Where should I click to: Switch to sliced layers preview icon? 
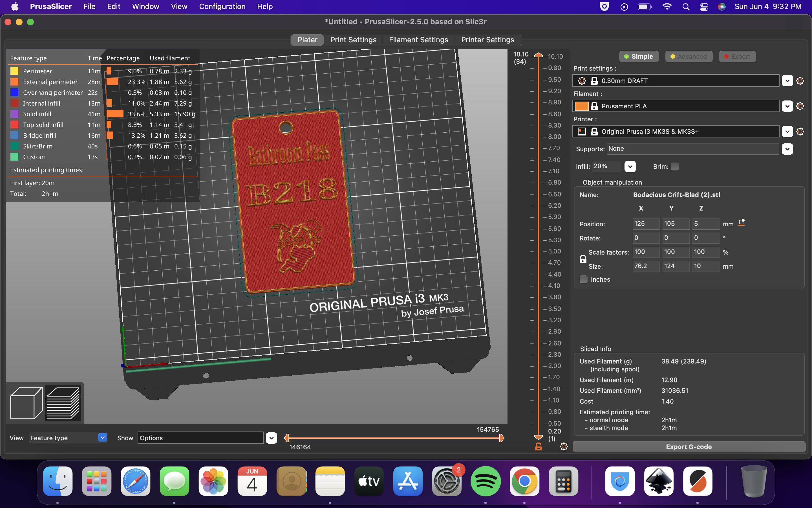(x=63, y=403)
